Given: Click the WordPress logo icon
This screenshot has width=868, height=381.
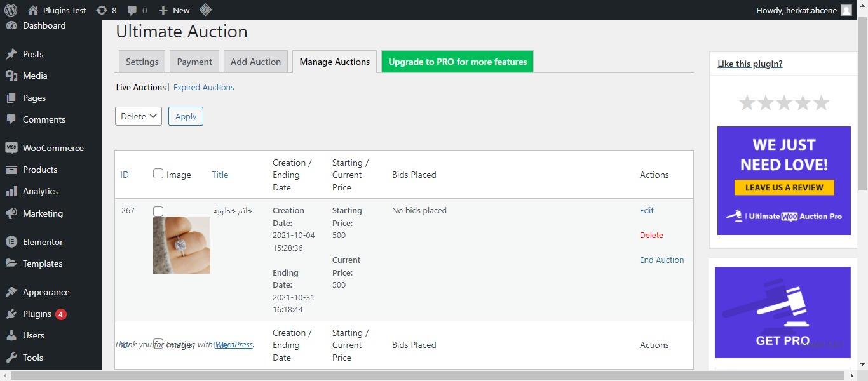Looking at the screenshot, I should point(11,10).
